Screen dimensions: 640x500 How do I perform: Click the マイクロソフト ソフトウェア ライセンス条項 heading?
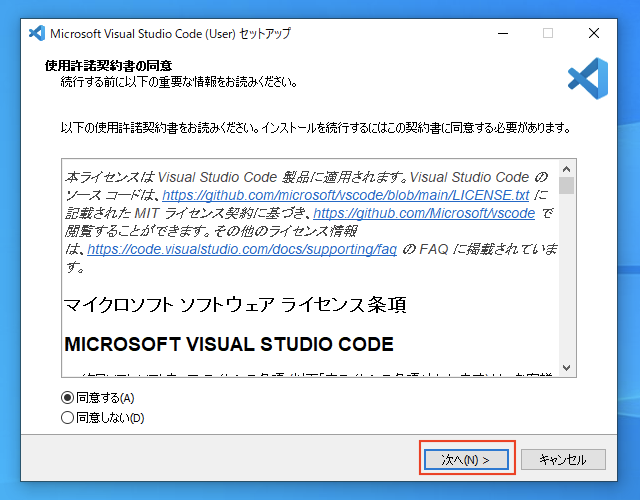(x=236, y=304)
